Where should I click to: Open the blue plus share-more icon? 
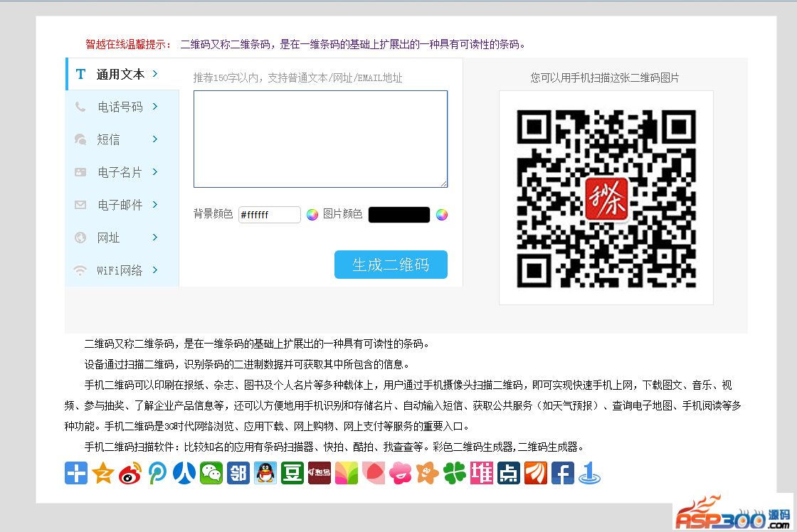[76, 473]
